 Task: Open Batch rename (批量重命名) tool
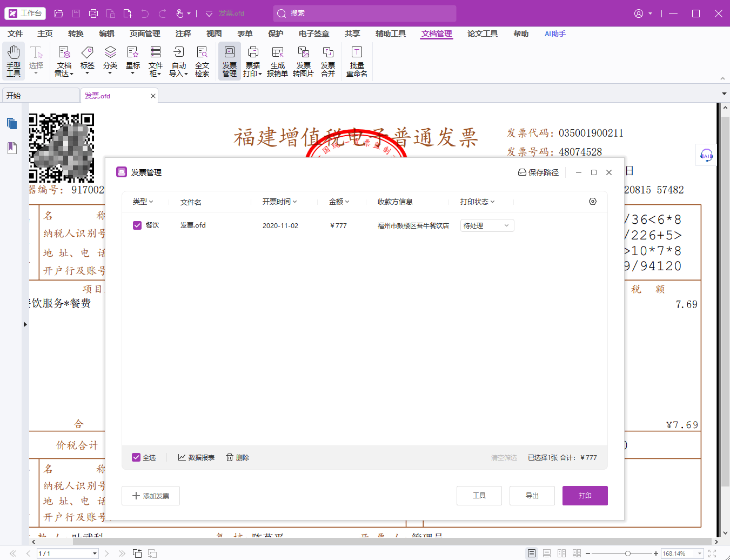pyautogui.click(x=357, y=61)
